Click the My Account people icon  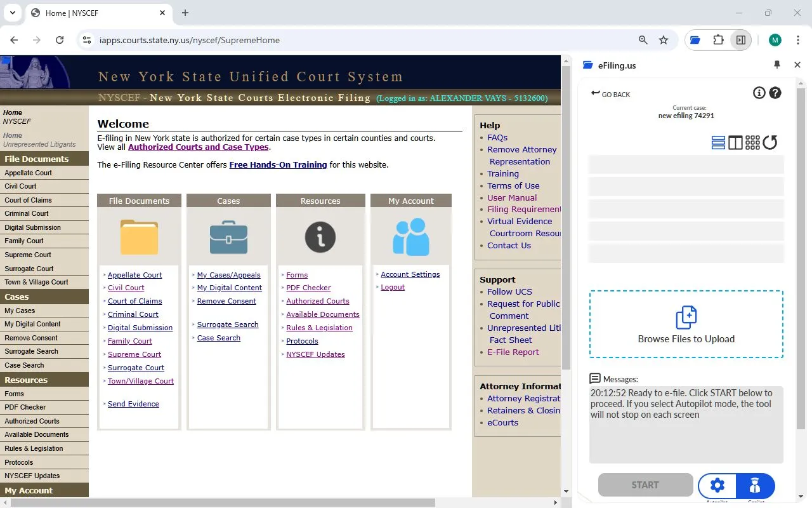[x=411, y=237]
